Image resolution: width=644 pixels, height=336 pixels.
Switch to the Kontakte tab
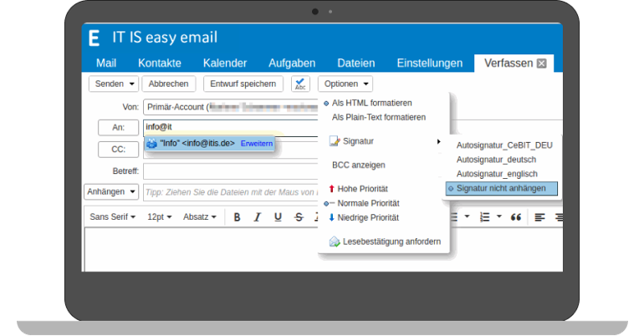160,64
